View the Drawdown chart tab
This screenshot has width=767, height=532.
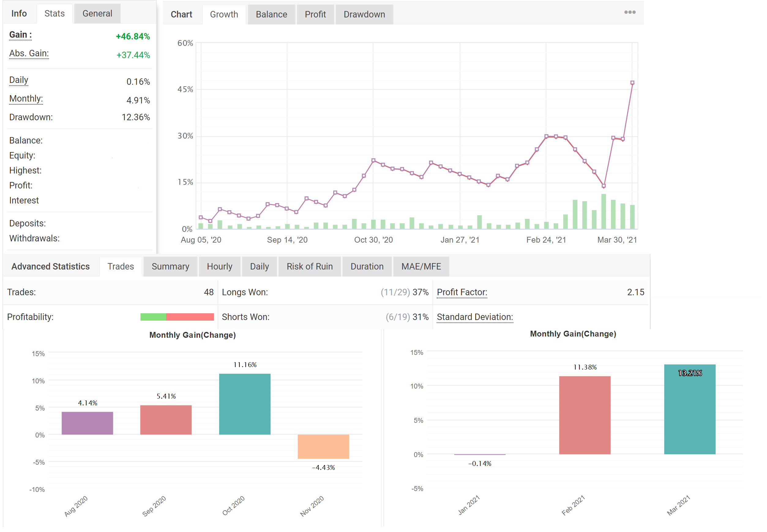[364, 14]
